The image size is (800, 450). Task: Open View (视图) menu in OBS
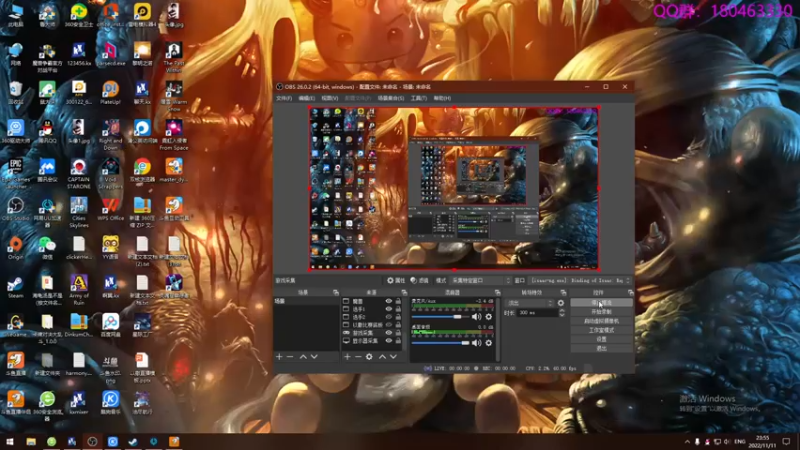tap(330, 98)
